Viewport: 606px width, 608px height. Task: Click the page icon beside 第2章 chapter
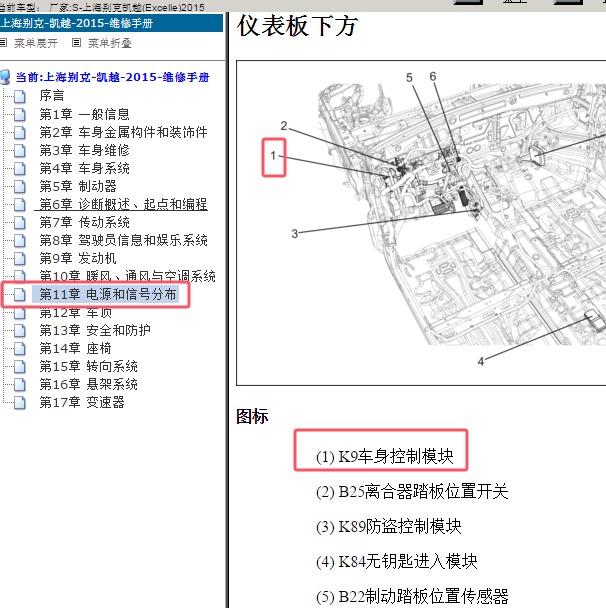20,133
